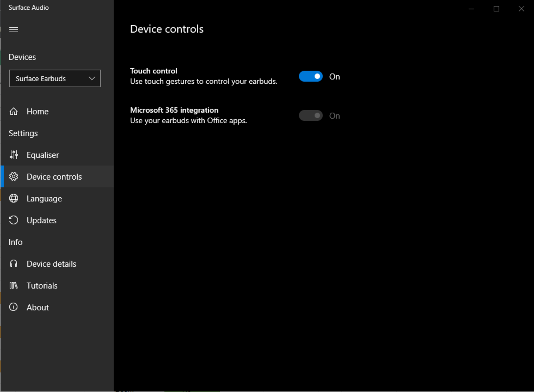Click the About info circle icon
This screenshot has width=534, height=392.
click(x=13, y=307)
